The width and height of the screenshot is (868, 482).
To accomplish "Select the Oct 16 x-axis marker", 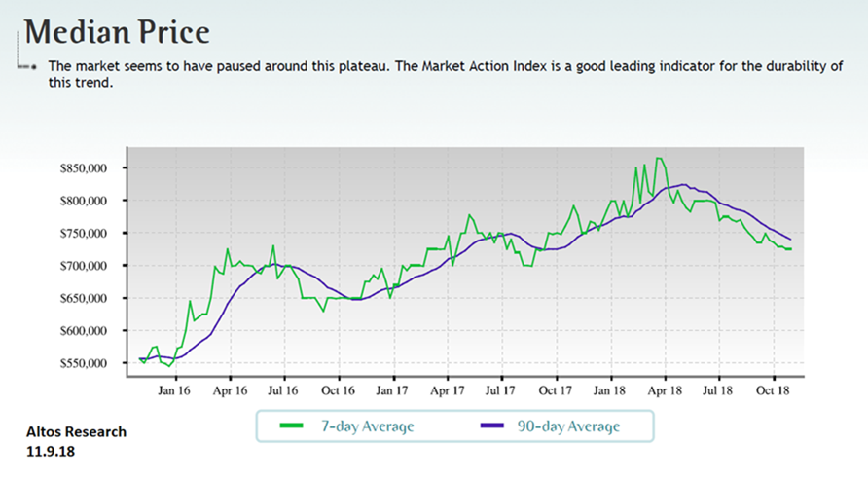I will 339,391.
